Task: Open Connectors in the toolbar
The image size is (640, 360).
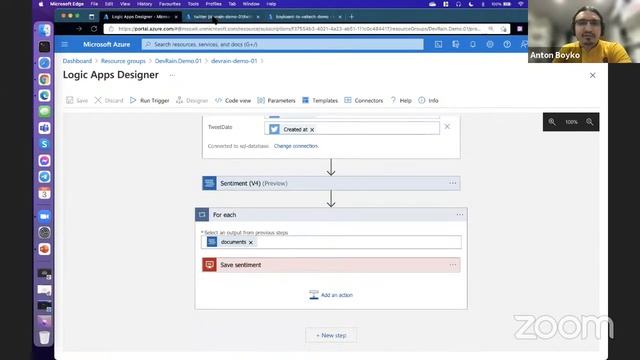Action: click(364, 100)
